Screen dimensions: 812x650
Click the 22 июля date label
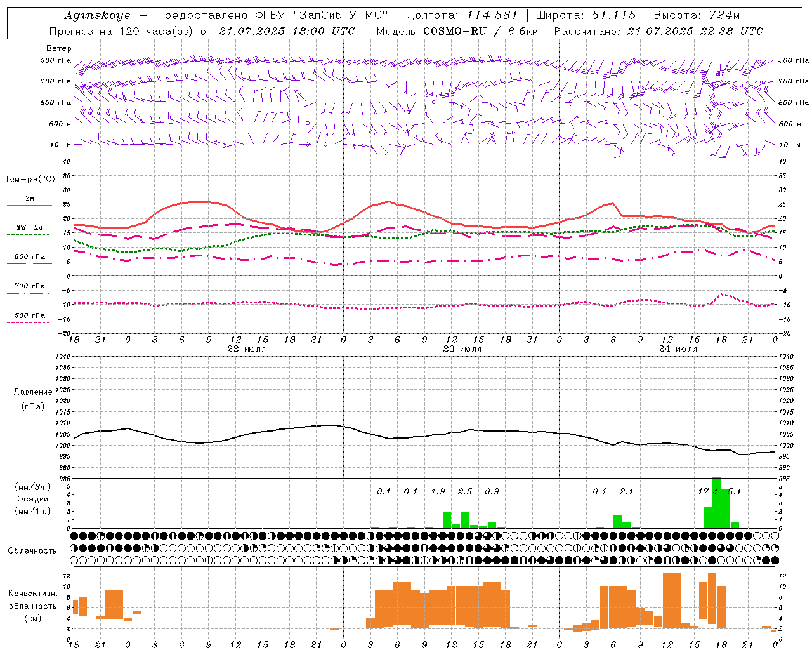pos(247,349)
